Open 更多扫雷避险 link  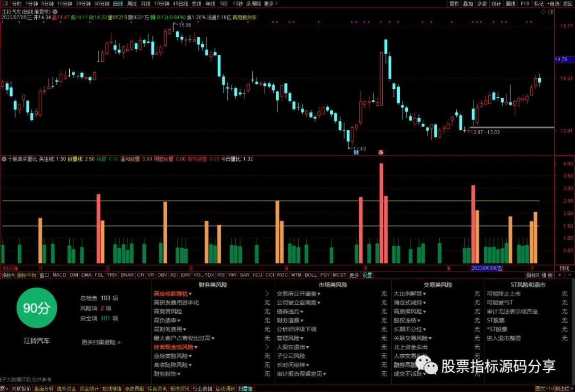click(101, 342)
